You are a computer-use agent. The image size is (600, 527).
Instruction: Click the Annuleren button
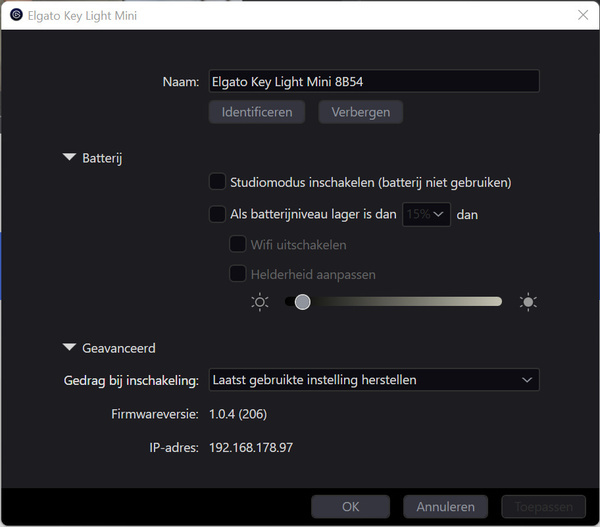click(x=445, y=507)
